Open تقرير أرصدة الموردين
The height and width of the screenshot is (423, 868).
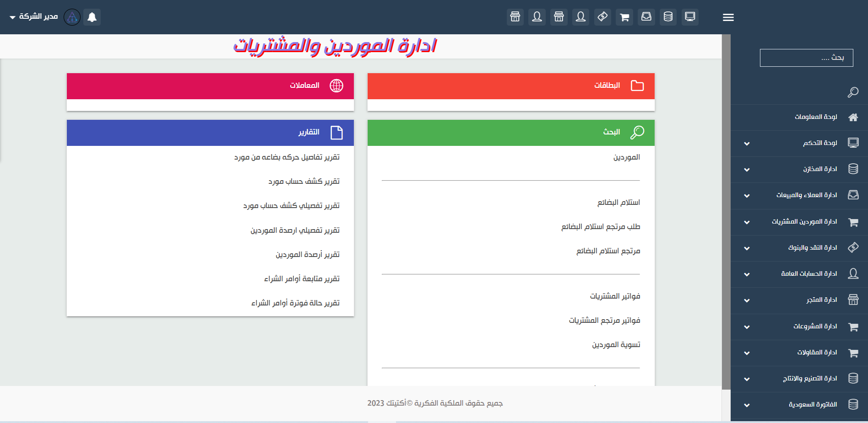pos(307,254)
